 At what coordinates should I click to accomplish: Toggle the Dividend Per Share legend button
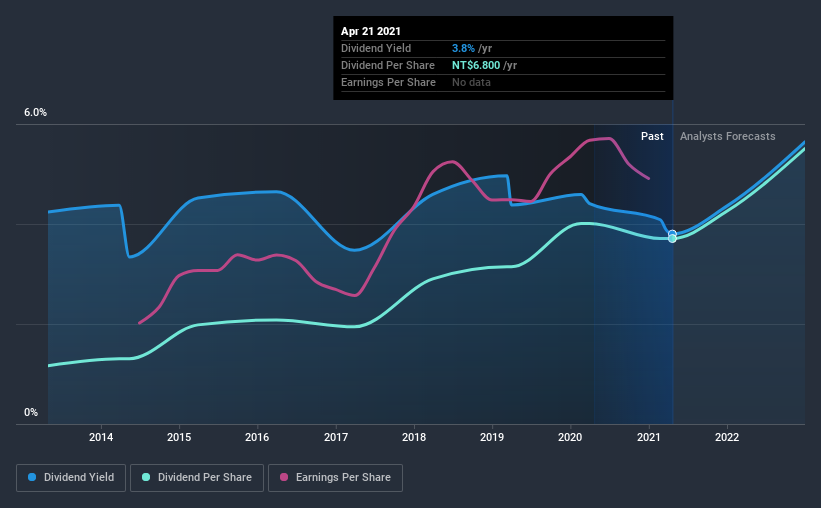click(197, 478)
